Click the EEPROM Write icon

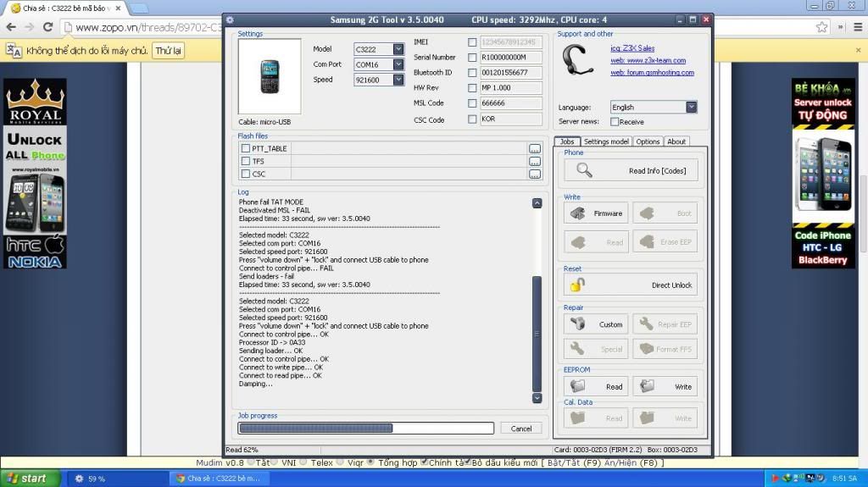pyautogui.click(x=647, y=386)
